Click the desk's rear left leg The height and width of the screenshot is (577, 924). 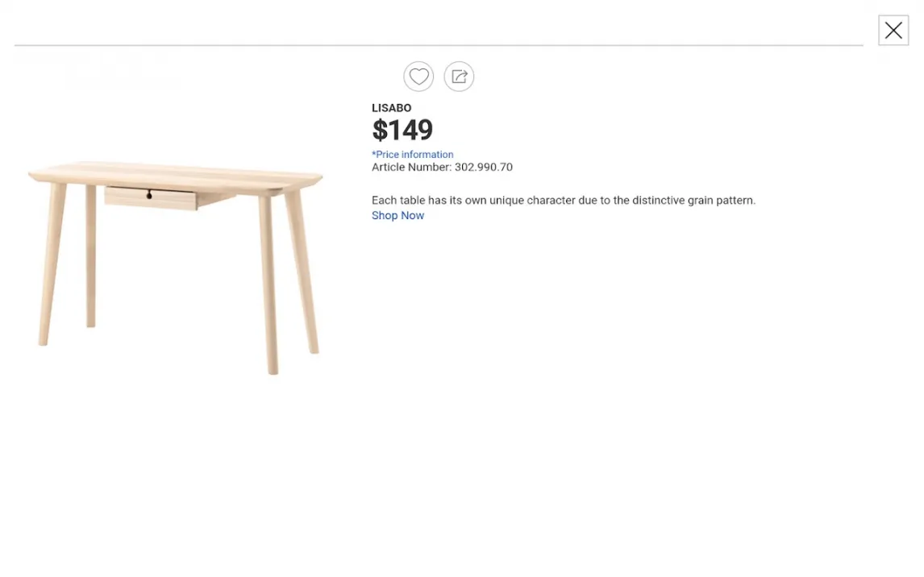[91, 258]
